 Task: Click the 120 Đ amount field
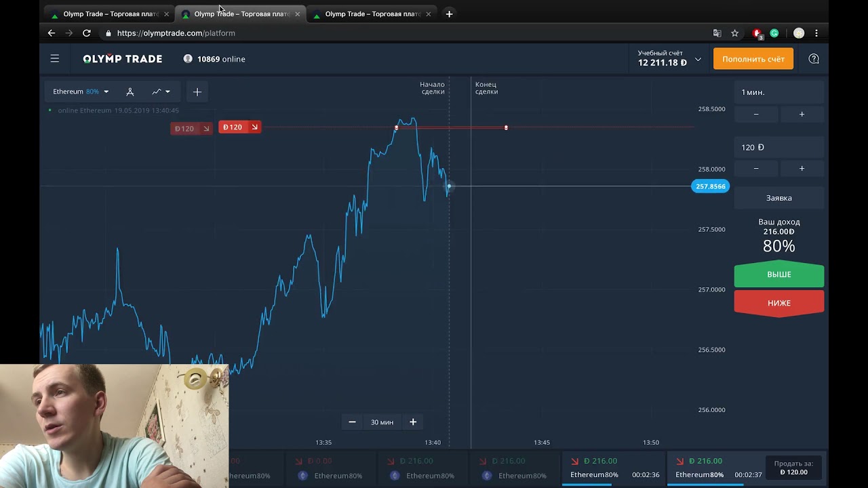point(779,147)
